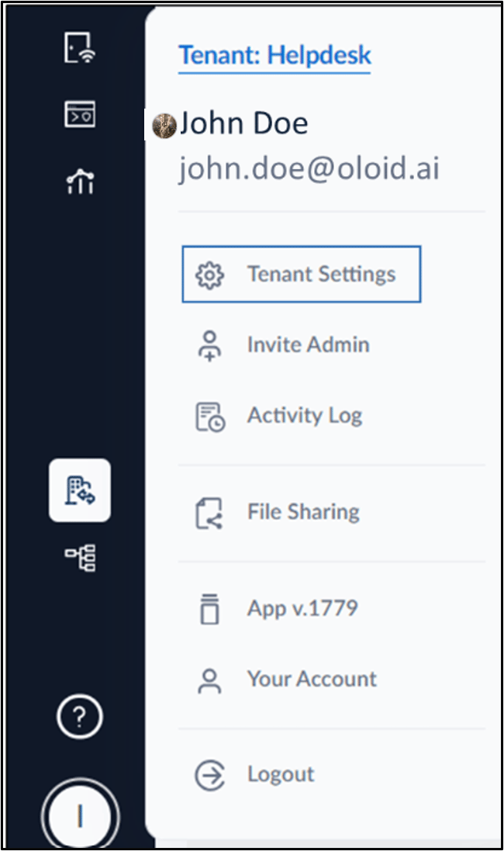Click the john.doe@oloid.ai email text
504x851 pixels.
309,168
